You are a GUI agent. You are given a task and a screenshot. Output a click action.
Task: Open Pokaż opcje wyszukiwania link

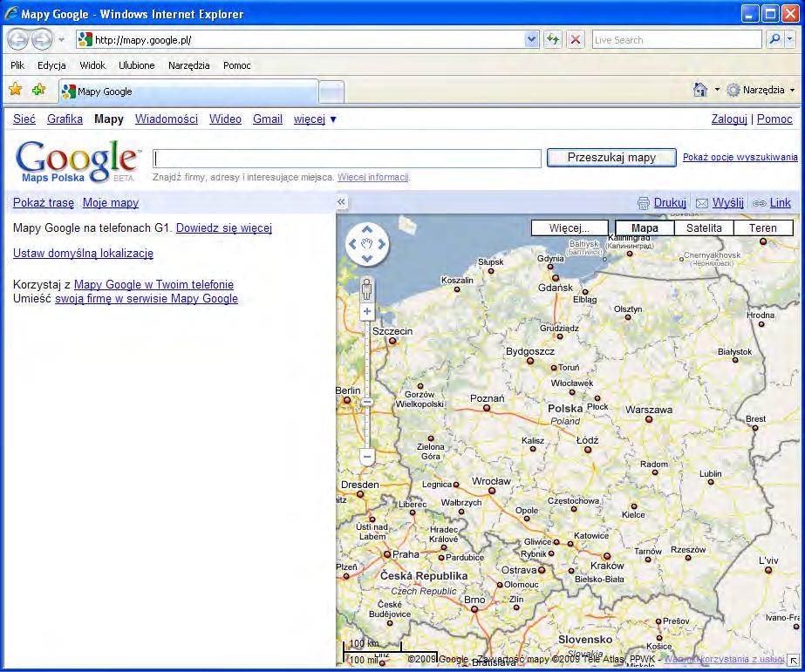(x=740, y=157)
